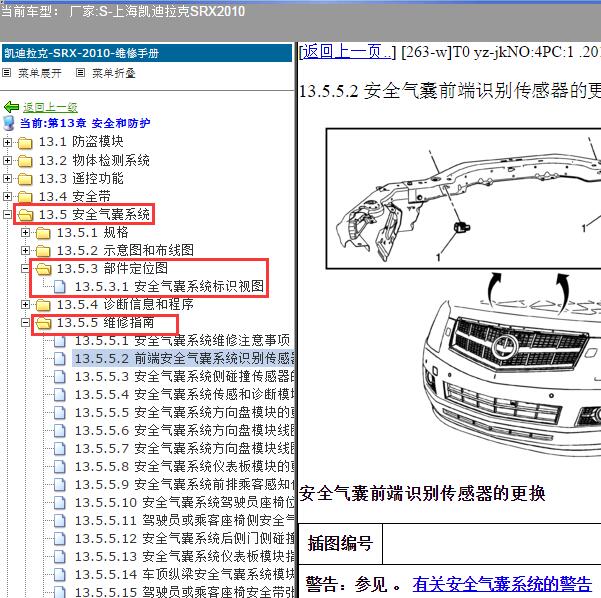Click the 菜单折叠 list icon

(80, 72)
